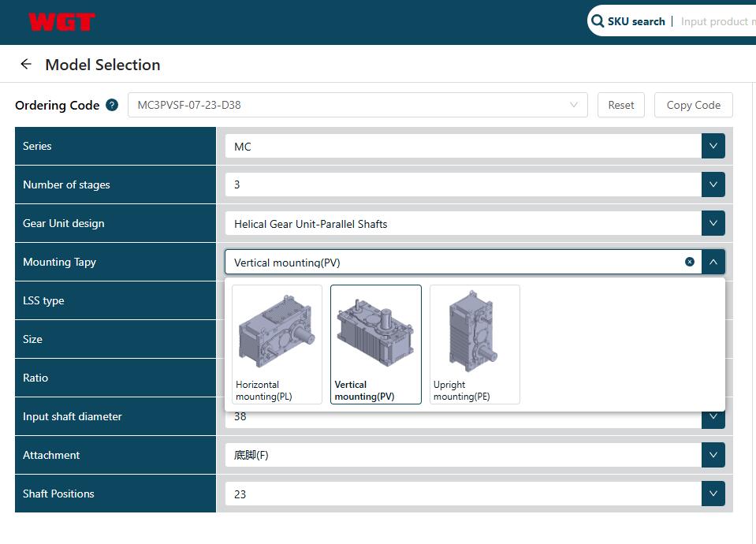756x544 pixels.
Task: Expand the Shaft Positions dropdown
Action: point(713,494)
